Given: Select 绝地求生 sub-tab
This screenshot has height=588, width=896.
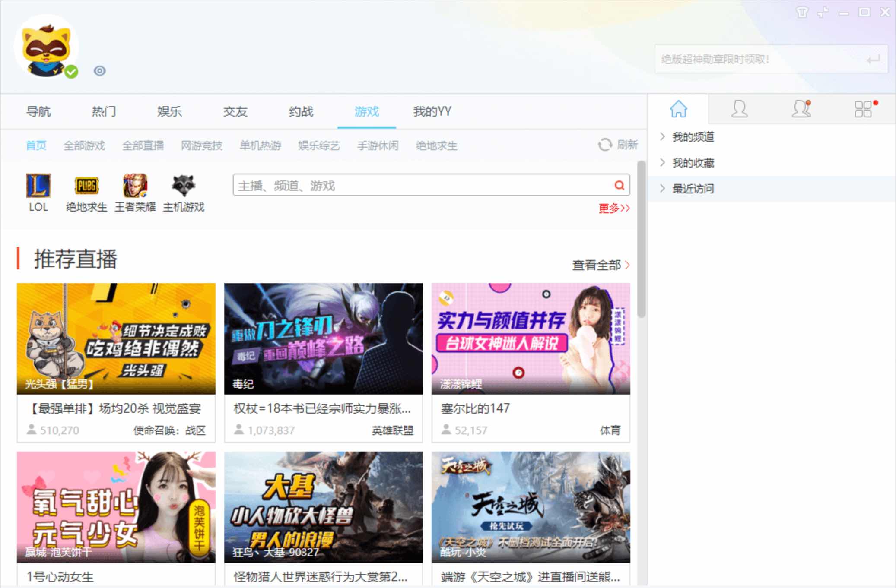Looking at the screenshot, I should pos(437,145).
